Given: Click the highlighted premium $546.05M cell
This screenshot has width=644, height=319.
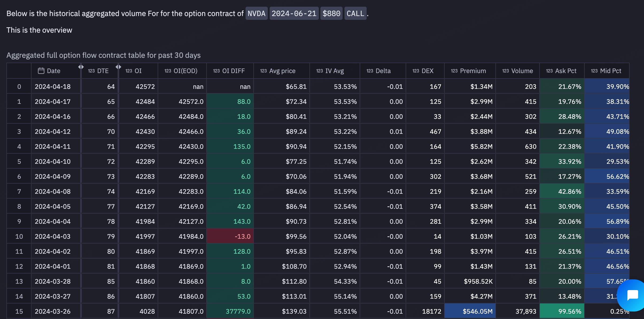Looking at the screenshot, I should [470, 311].
